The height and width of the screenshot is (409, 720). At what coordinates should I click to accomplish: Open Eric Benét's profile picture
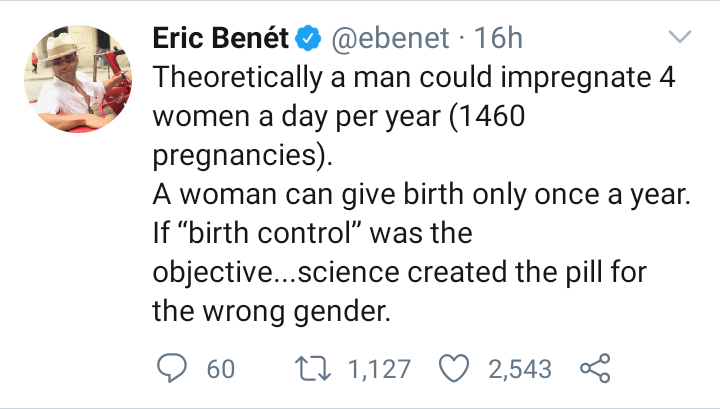click(76, 79)
